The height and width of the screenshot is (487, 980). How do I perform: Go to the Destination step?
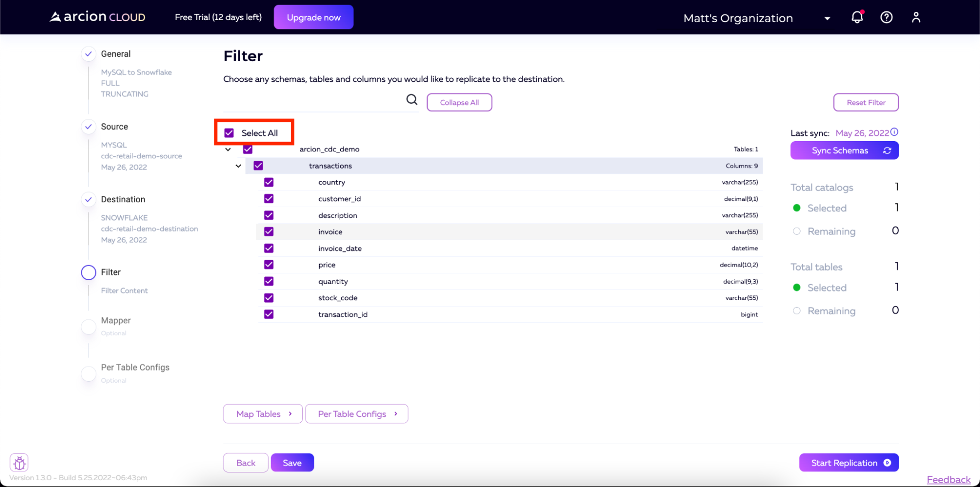pos(123,199)
